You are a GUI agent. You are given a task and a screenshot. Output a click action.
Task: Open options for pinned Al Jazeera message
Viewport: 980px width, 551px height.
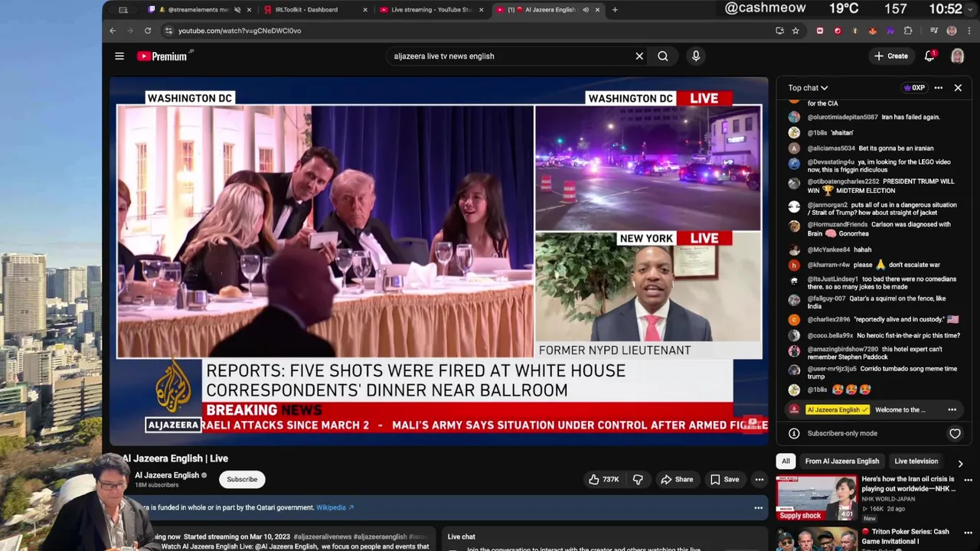click(x=952, y=409)
